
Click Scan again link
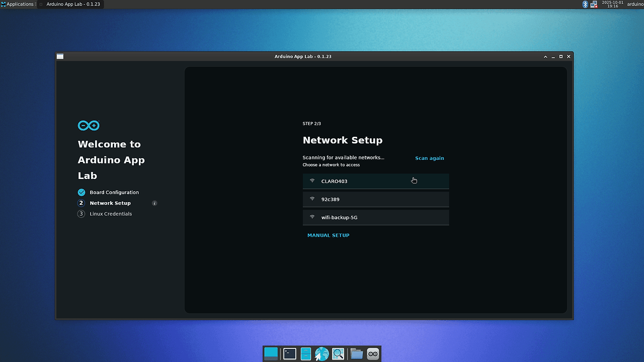[430, 158]
